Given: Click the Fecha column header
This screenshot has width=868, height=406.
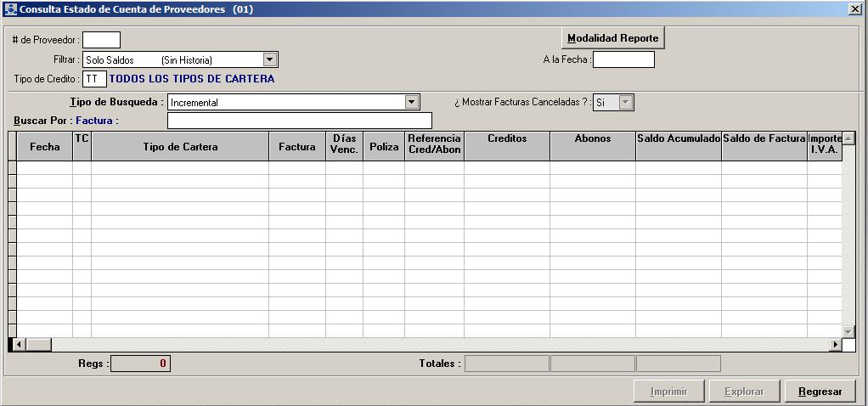Looking at the screenshot, I should [45, 146].
